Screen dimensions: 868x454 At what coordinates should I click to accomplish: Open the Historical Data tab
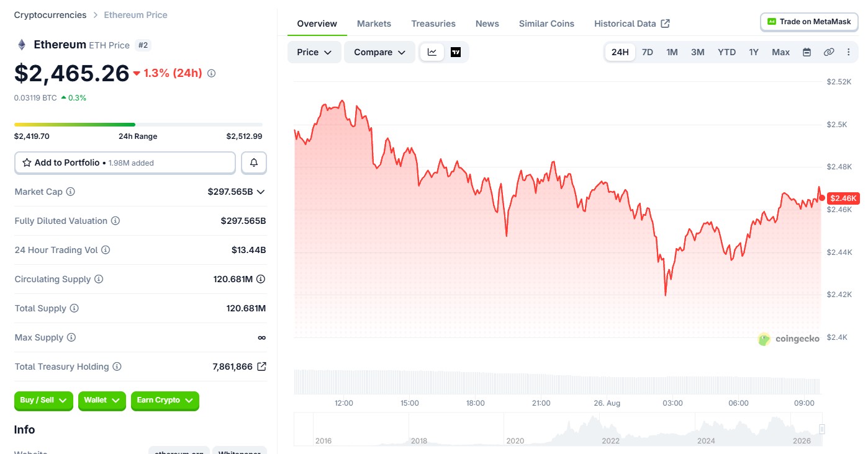coord(631,24)
